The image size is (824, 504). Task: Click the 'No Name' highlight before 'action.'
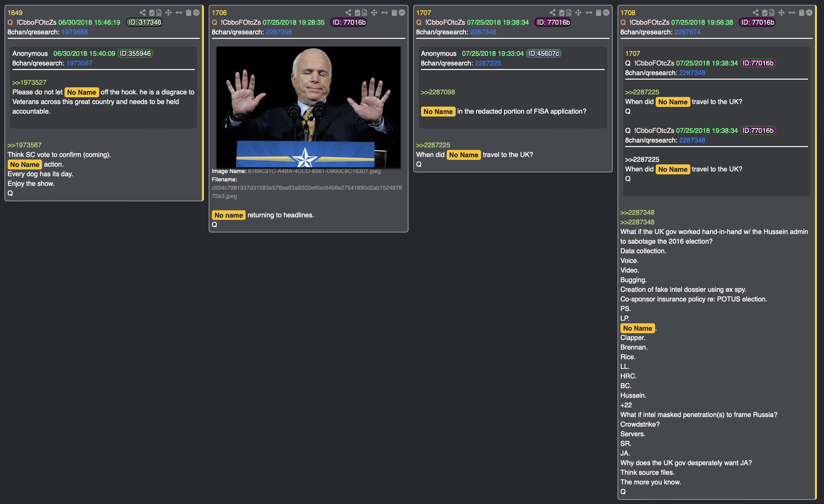tap(25, 164)
